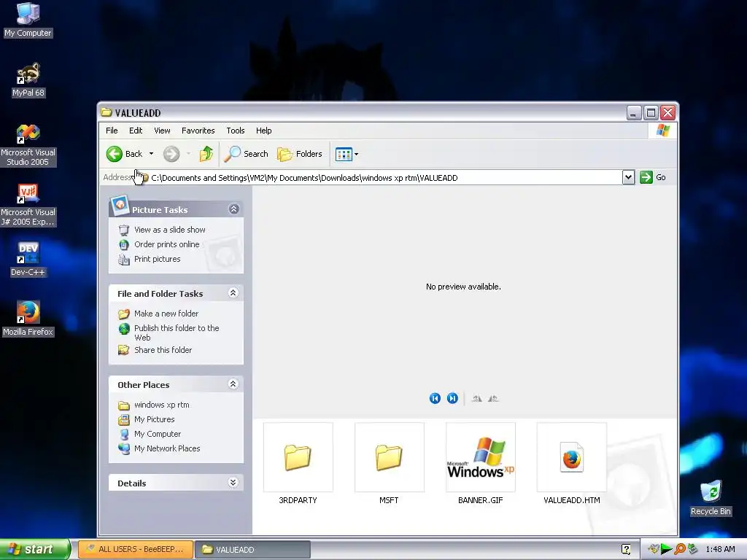
Task: Select the Dev-C++ desktop icon
Action: [x=28, y=260]
